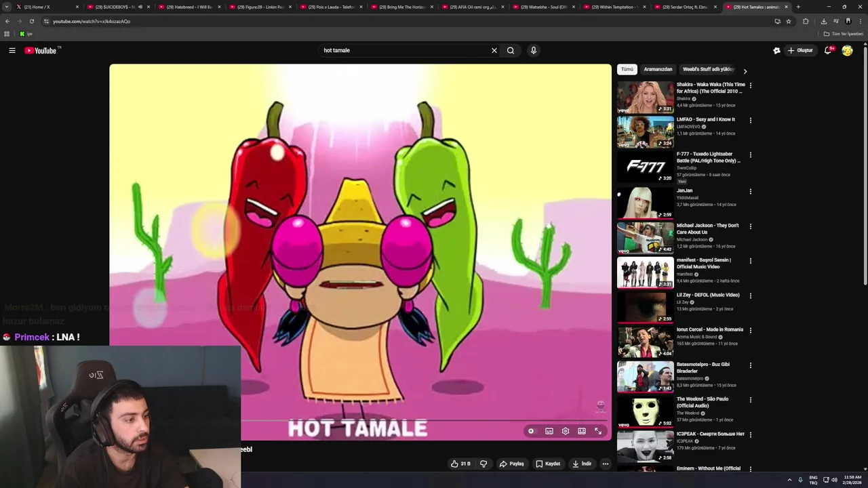Open Chrome three-dot menu
This screenshot has width=868, height=488.
[x=860, y=21]
